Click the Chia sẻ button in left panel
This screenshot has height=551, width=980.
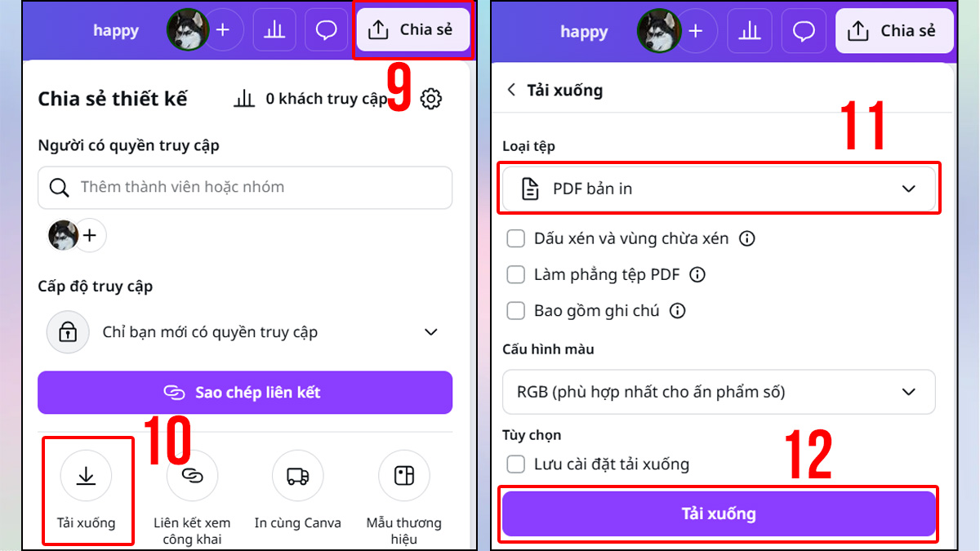413,30
